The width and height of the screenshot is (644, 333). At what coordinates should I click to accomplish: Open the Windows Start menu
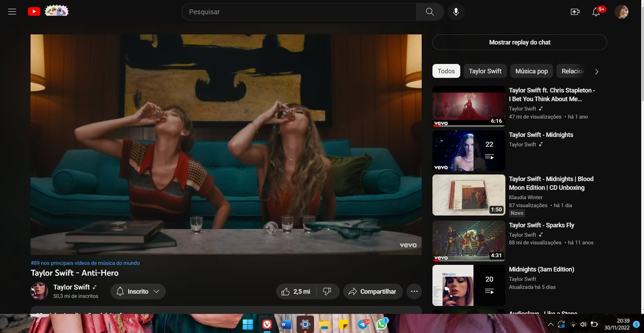click(248, 324)
